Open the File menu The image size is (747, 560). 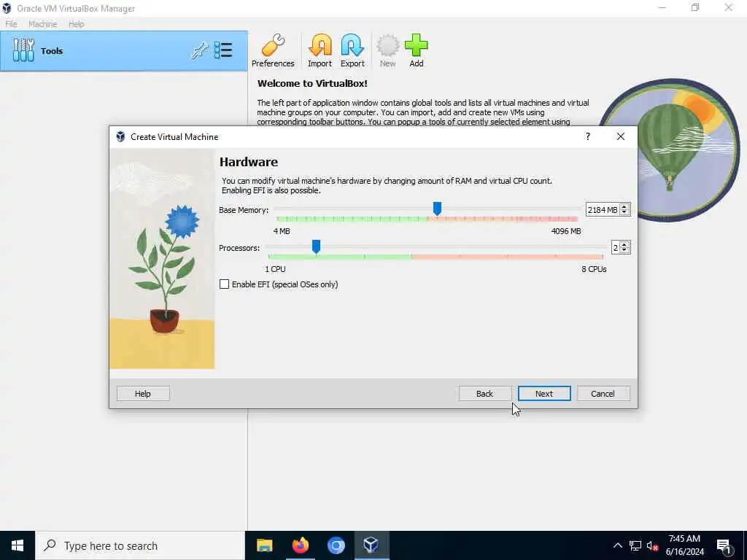(x=12, y=24)
